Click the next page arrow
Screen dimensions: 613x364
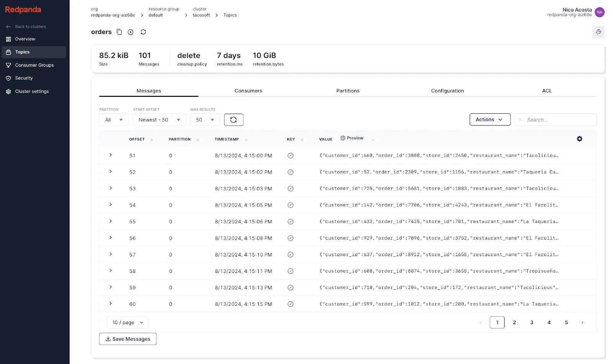[x=582, y=322]
